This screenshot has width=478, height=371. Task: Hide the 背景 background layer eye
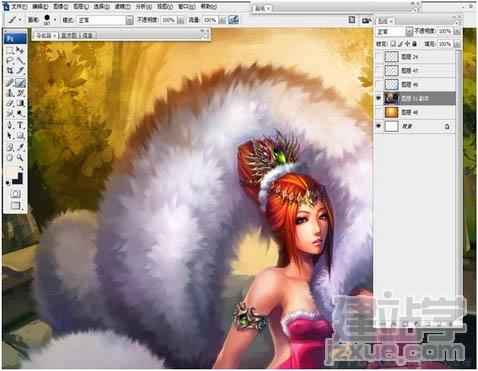pyautogui.click(x=378, y=126)
